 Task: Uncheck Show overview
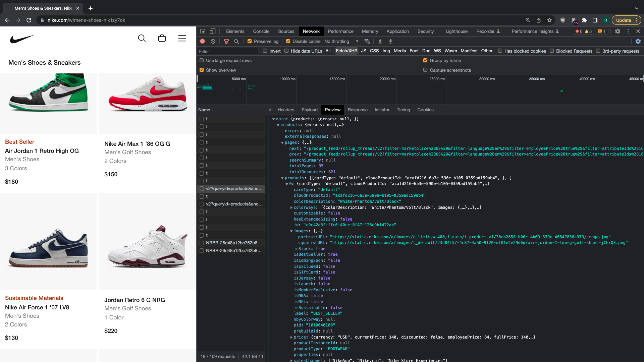pos(202,70)
